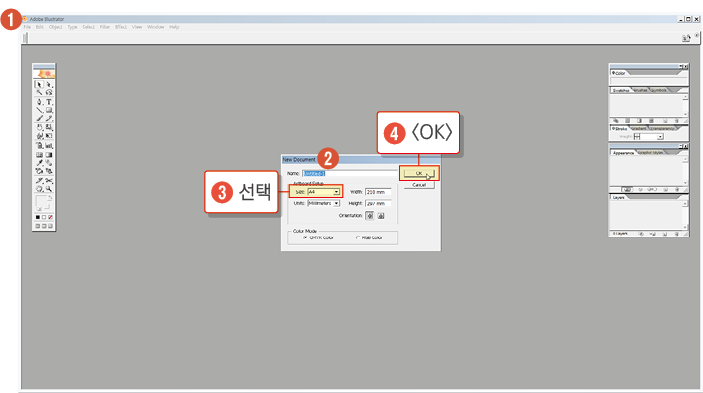Select the Mesh tool

(39, 155)
